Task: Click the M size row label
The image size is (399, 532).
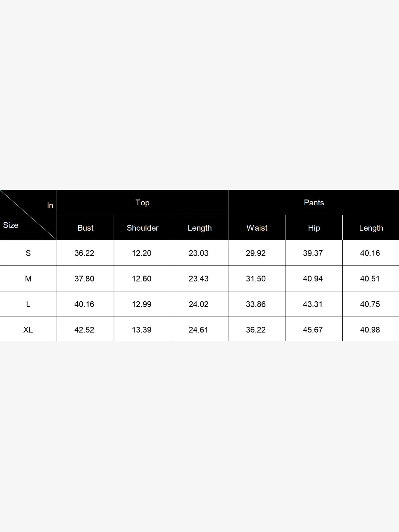Action: click(x=28, y=279)
